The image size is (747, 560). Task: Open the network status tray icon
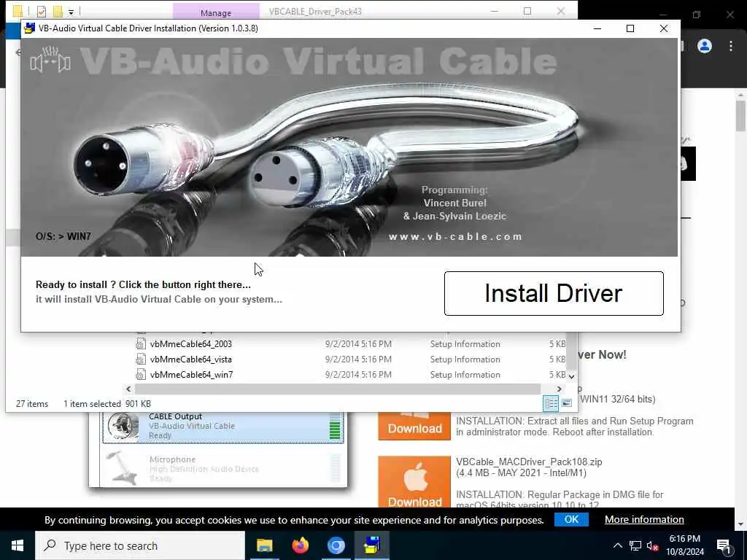coord(635,545)
